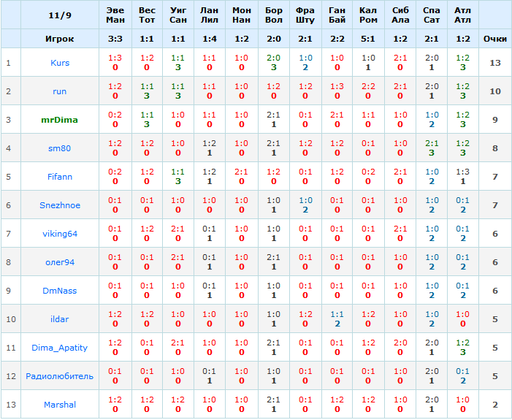The height and width of the screenshot is (420, 512).
Task: Select the Очки column header
Action: [495, 39]
